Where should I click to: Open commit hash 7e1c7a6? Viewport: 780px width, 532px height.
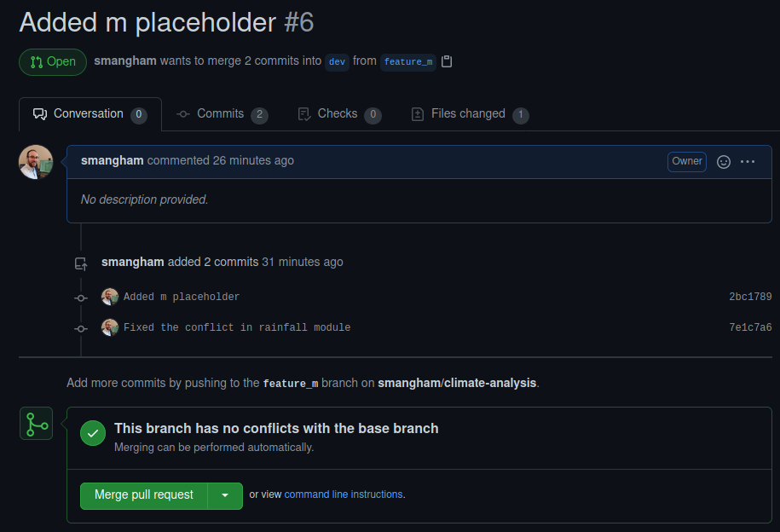point(750,327)
